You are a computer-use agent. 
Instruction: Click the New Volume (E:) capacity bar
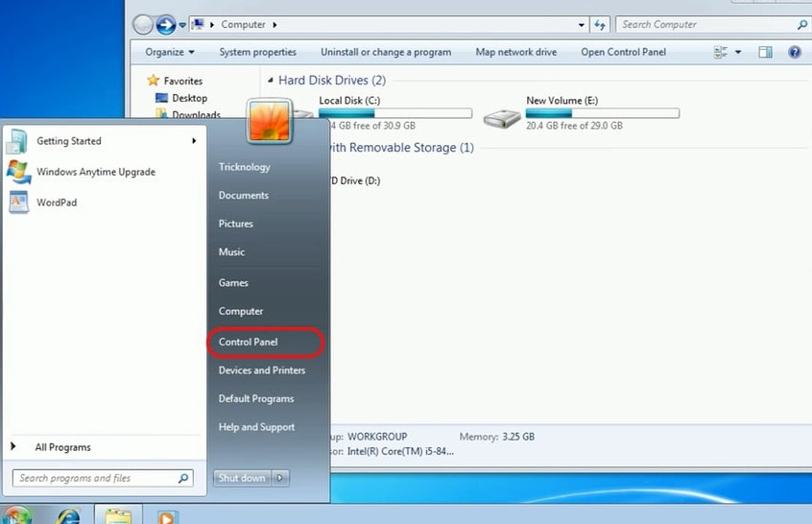pyautogui.click(x=602, y=113)
